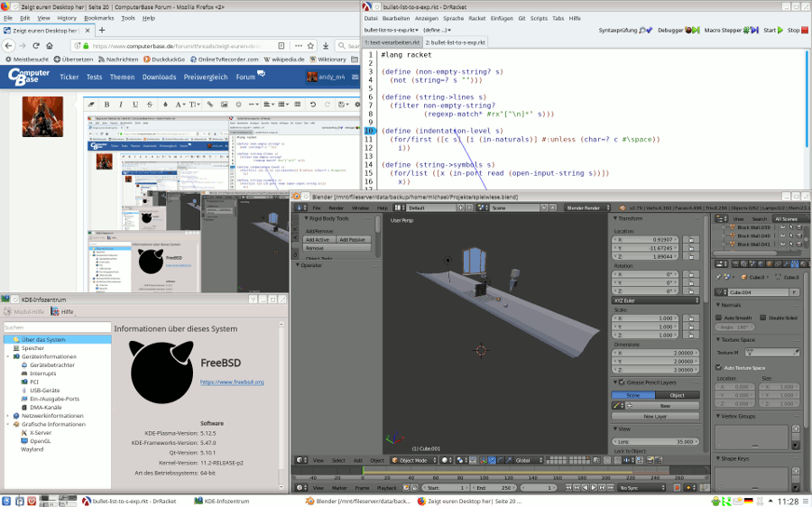Click Blender jump to end frame control
The height and width of the screenshot is (507, 812).
pyautogui.click(x=610, y=488)
